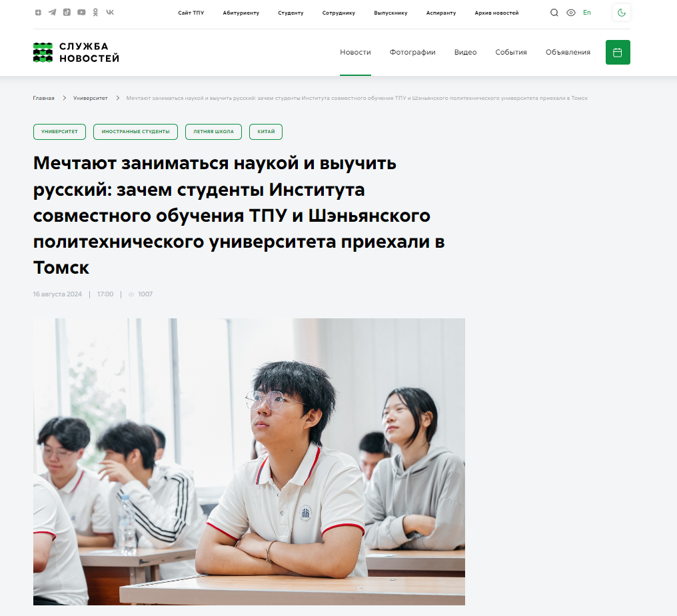
Task: Go to Университет breadcrumb link
Action: click(x=90, y=99)
